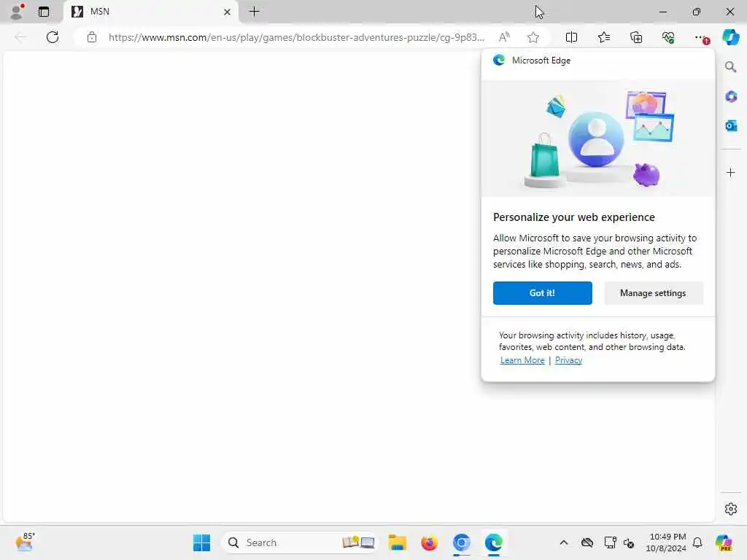Viewport: 747px width, 560px height.
Task: Open Read aloud icon in address bar
Action: [504, 37]
